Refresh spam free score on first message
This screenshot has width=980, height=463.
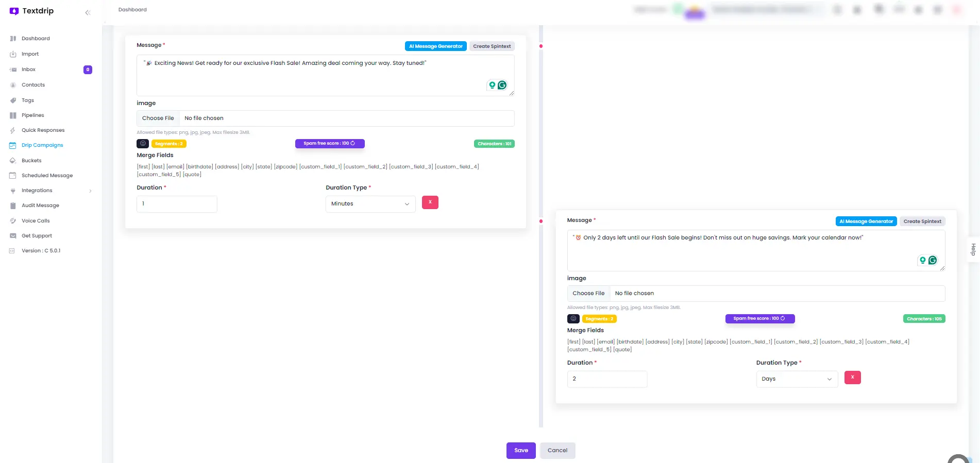tap(353, 144)
